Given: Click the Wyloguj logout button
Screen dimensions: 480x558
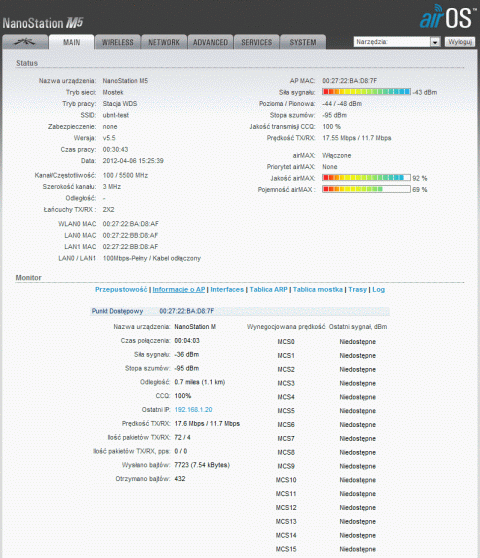Looking at the screenshot, I should point(460,42).
